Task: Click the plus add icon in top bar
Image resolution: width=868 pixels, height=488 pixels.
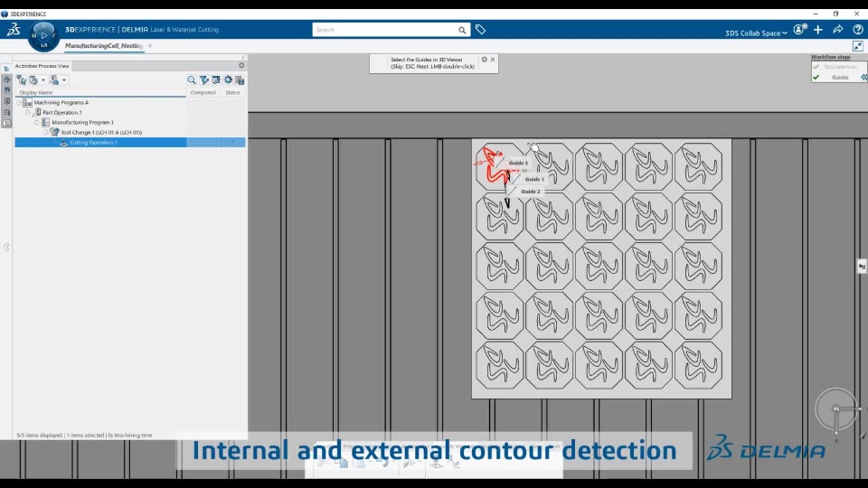Action: [x=818, y=29]
